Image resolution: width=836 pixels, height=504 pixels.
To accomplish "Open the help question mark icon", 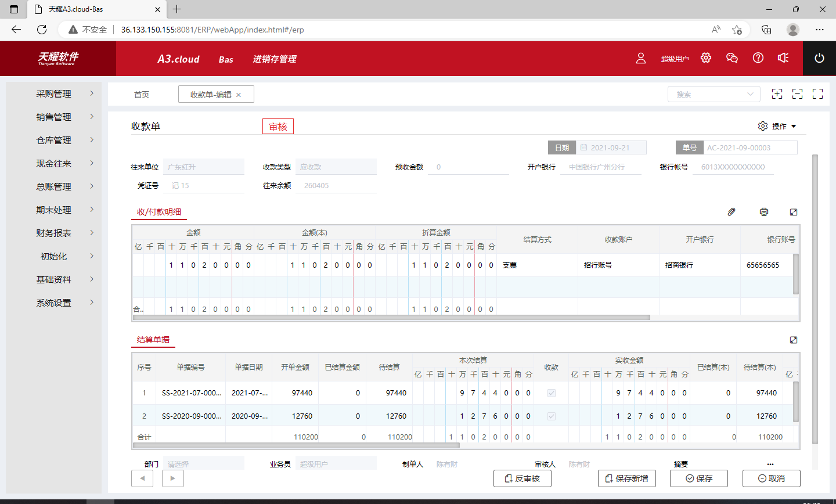I will pos(758,58).
